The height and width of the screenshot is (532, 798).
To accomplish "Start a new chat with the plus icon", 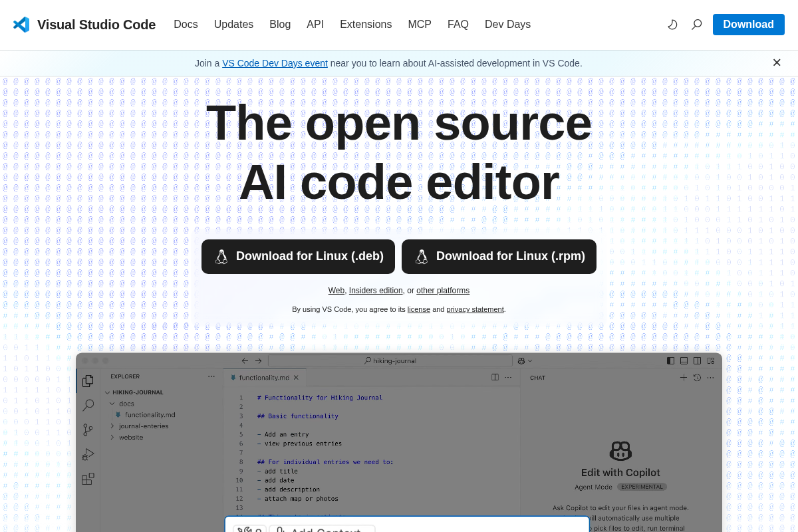I will tap(684, 377).
